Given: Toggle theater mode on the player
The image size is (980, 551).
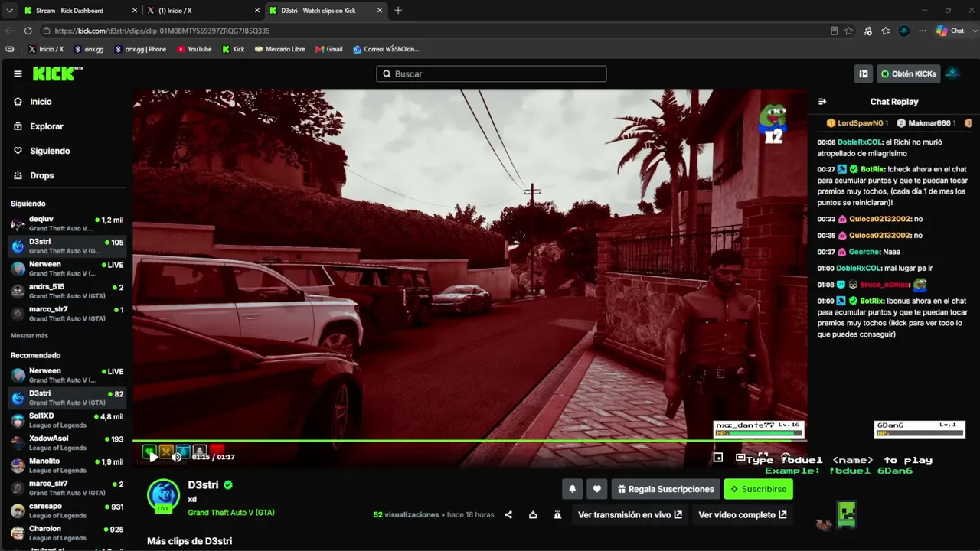Looking at the screenshot, I should pyautogui.click(x=740, y=457).
